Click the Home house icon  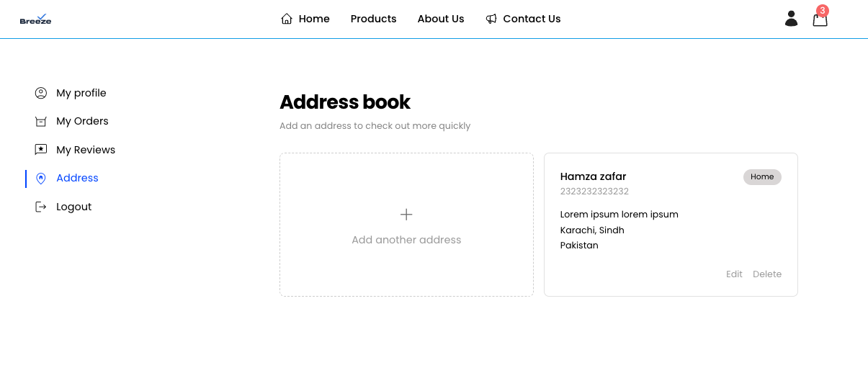pos(287,19)
